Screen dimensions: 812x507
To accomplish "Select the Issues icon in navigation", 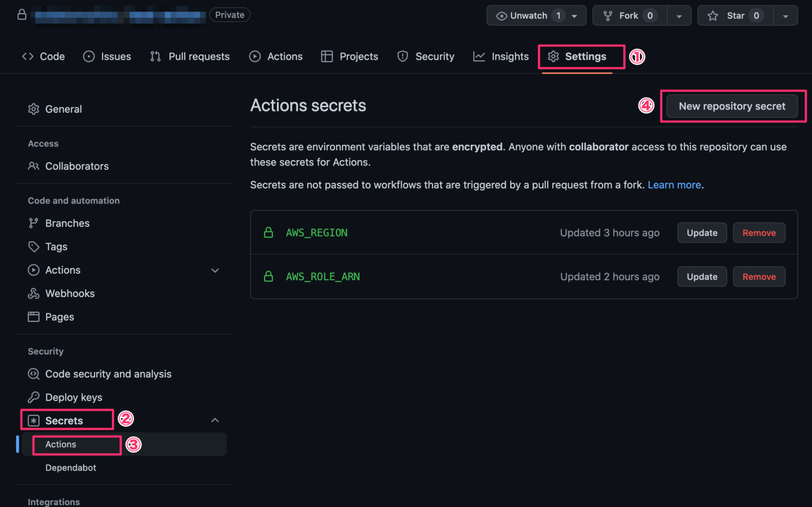I will click(x=88, y=56).
